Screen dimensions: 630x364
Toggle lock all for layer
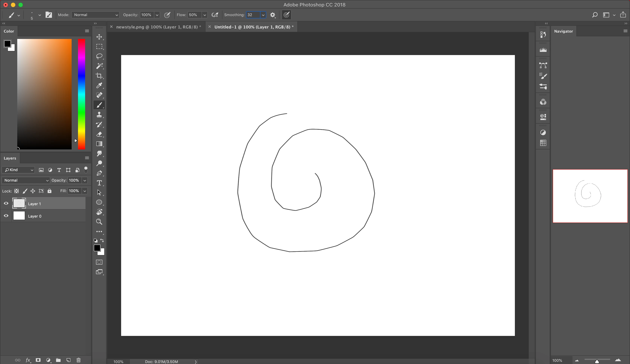coord(49,191)
